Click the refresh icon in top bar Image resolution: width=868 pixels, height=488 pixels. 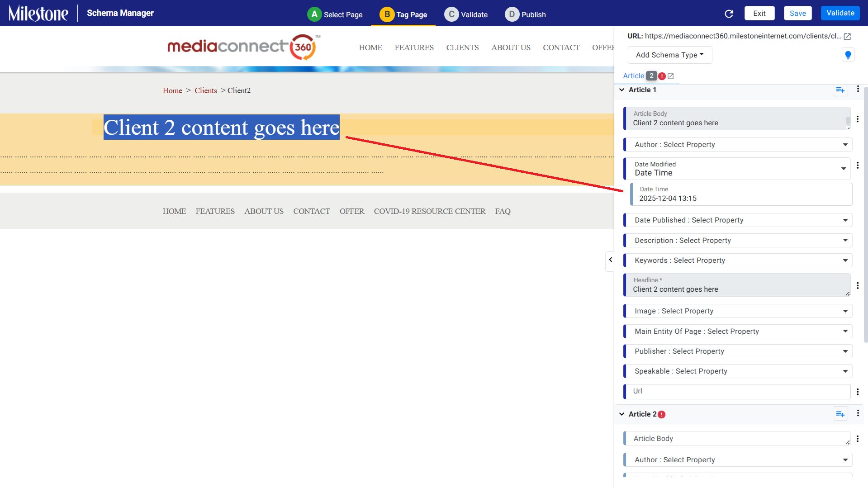coord(729,14)
